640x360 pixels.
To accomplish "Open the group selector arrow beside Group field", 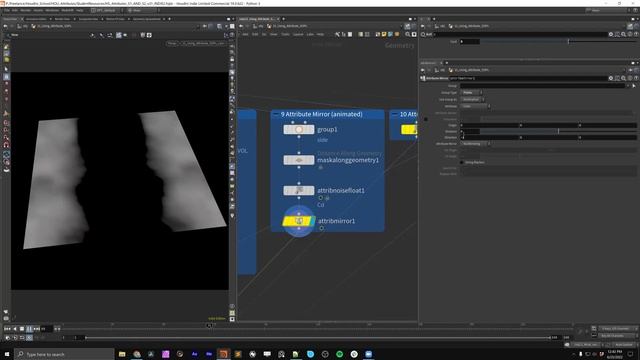I will [x=633, y=86].
